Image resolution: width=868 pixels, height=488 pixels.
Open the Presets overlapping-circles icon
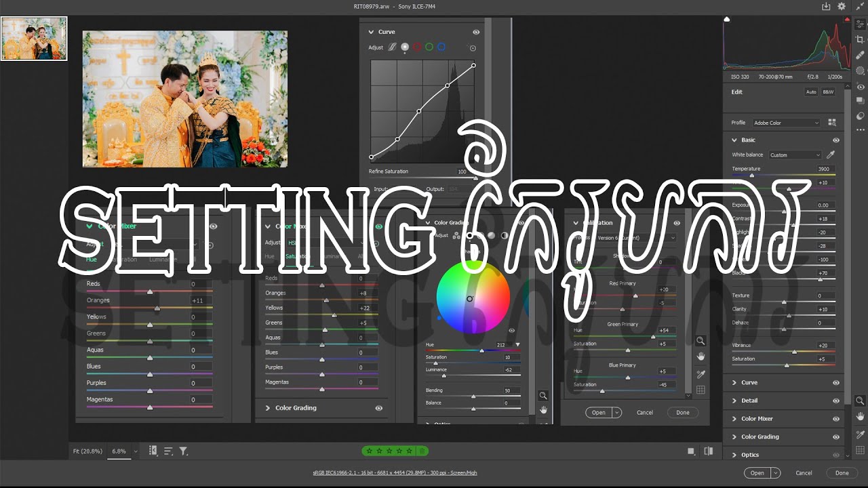click(x=860, y=116)
